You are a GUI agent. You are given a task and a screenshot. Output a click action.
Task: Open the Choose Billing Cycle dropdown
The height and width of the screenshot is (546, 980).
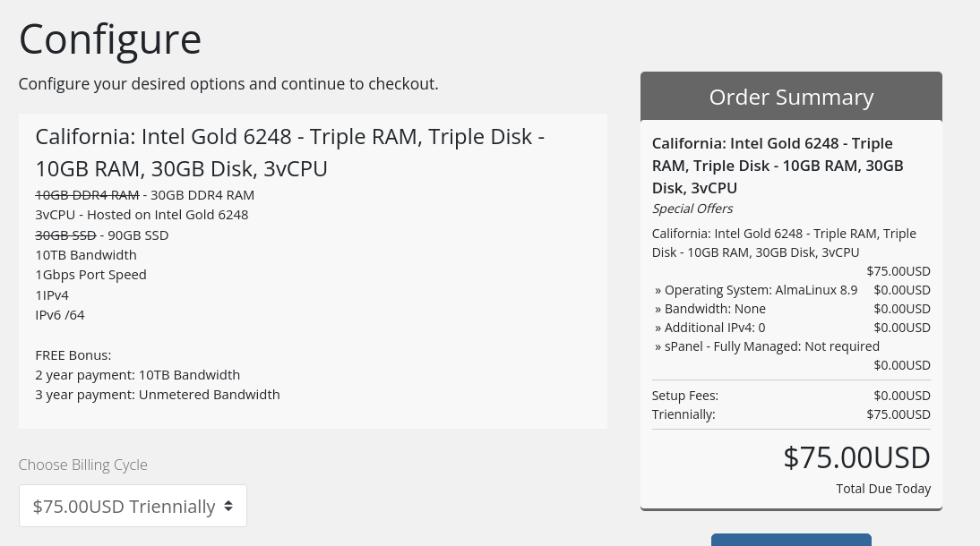(x=133, y=506)
